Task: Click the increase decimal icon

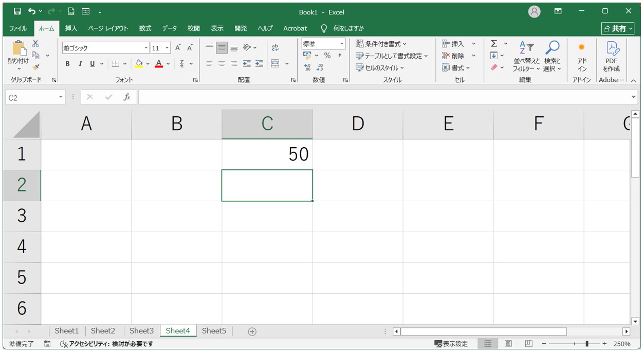Action: (307, 67)
